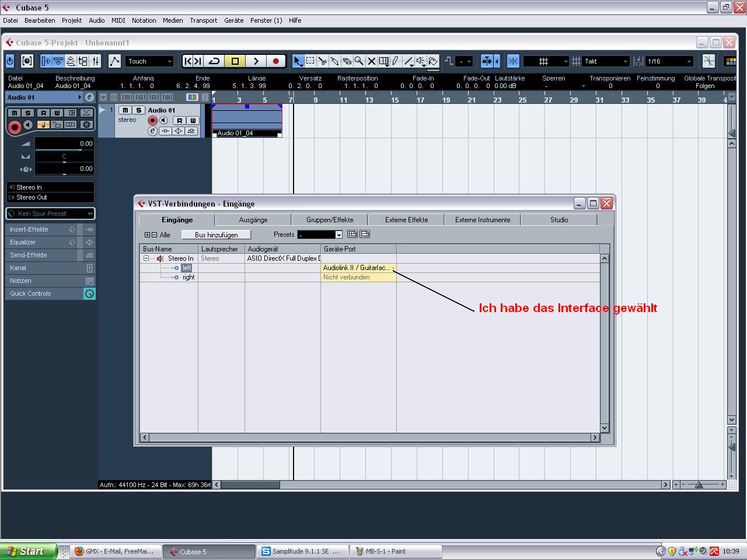The width and height of the screenshot is (747, 560).
Task: Toggle musical timebase note button in inspector
Action: pos(43,125)
